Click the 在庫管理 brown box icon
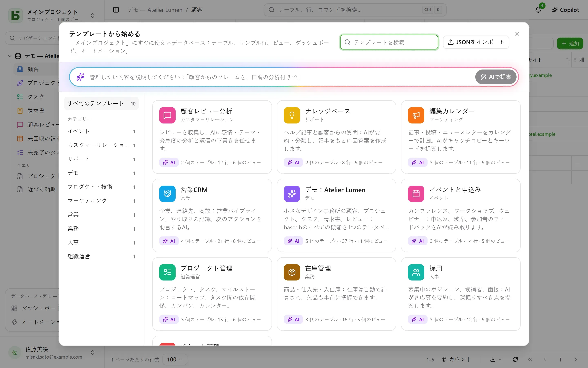The image size is (588, 368). click(292, 272)
